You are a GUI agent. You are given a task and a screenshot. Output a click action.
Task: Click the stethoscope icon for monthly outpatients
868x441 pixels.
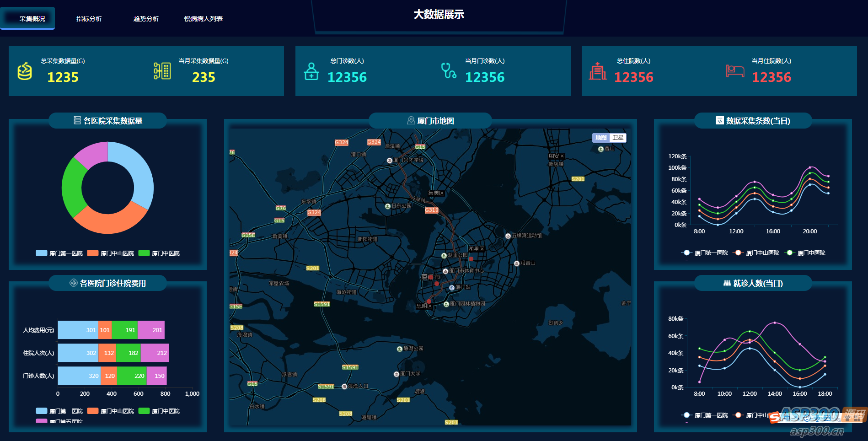tap(449, 70)
